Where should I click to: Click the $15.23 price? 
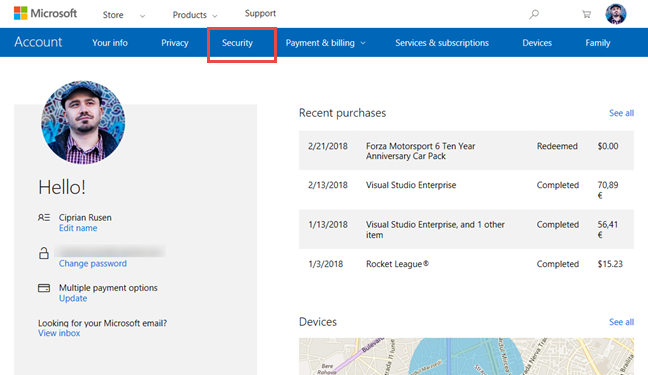point(610,264)
